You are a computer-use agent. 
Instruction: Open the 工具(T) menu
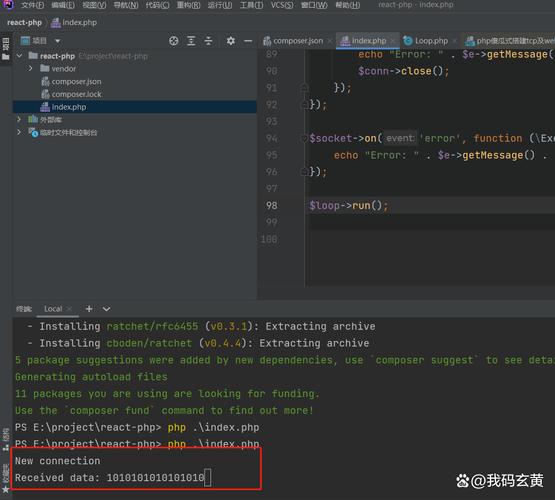pos(251,5)
